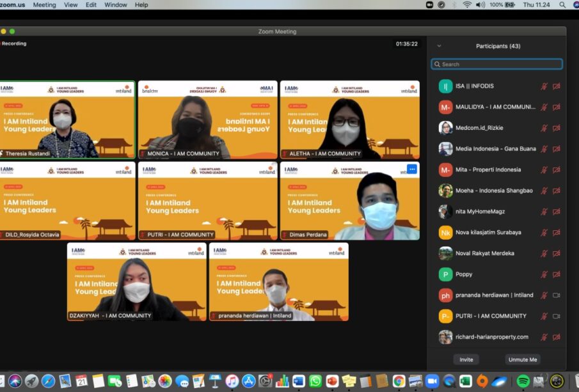The height and width of the screenshot is (392, 579).
Task: Click the Unmute Me button
Action: pos(523,359)
